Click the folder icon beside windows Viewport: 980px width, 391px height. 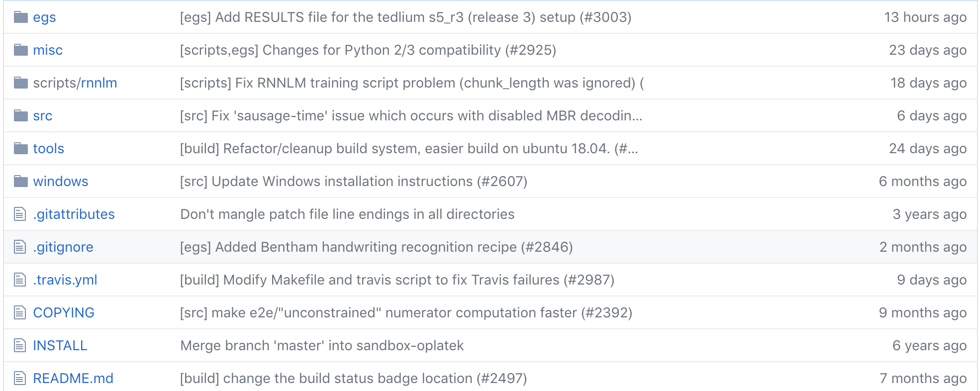[20, 182]
